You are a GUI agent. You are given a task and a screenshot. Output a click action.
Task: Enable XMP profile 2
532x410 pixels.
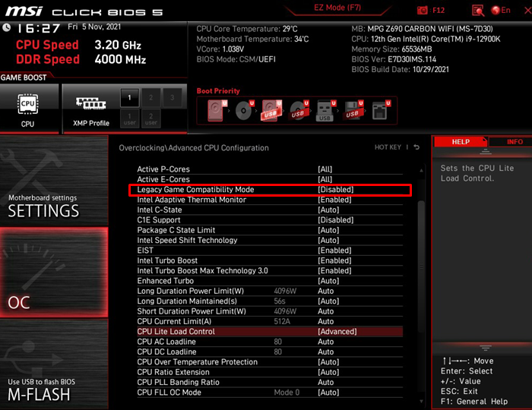point(150,98)
